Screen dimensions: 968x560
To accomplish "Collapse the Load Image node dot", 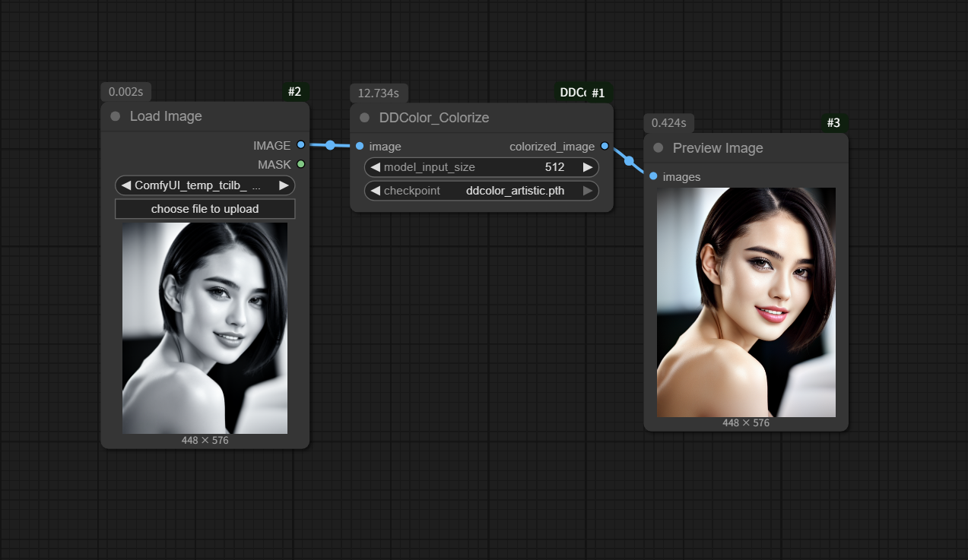I will [116, 116].
